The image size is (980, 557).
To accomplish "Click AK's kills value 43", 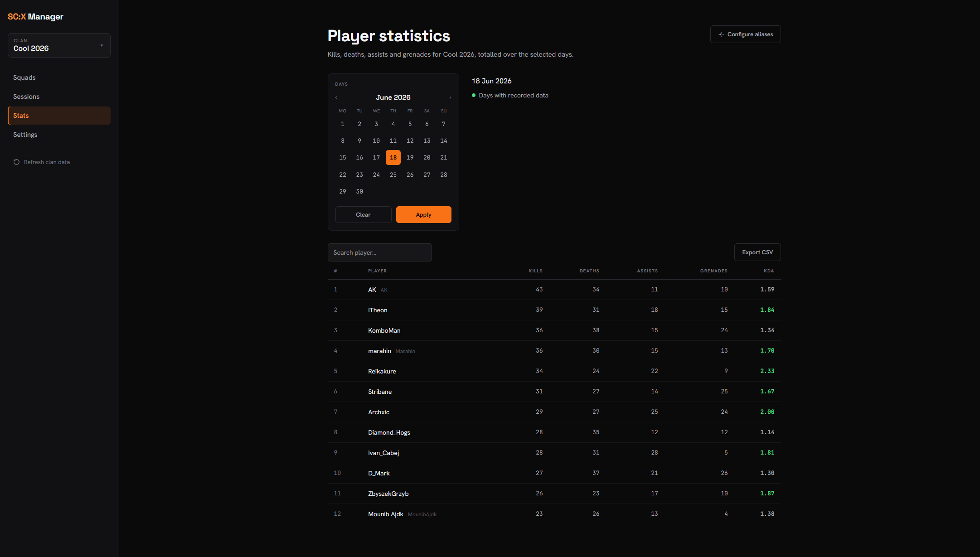I will click(x=539, y=290).
